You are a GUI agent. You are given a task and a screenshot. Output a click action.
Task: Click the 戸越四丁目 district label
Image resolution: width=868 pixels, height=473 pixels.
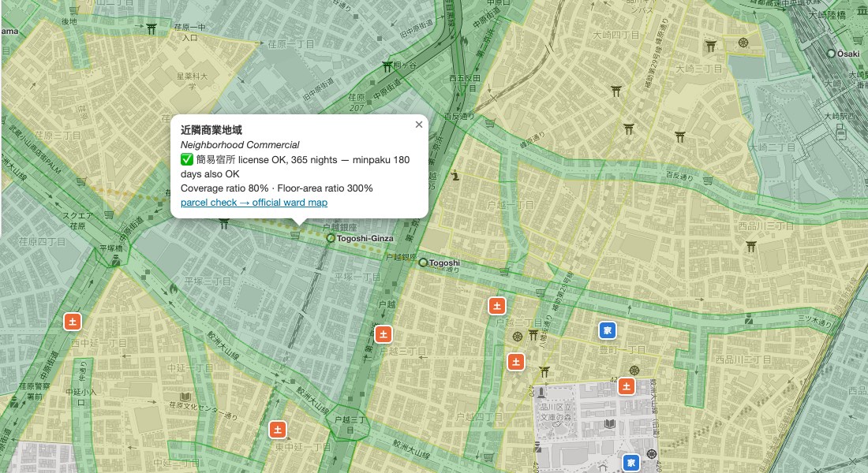[480, 416]
